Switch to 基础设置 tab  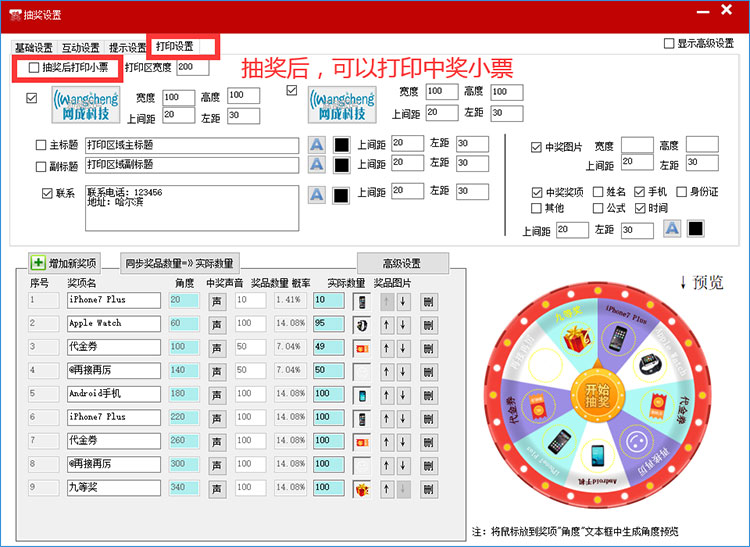click(x=34, y=48)
